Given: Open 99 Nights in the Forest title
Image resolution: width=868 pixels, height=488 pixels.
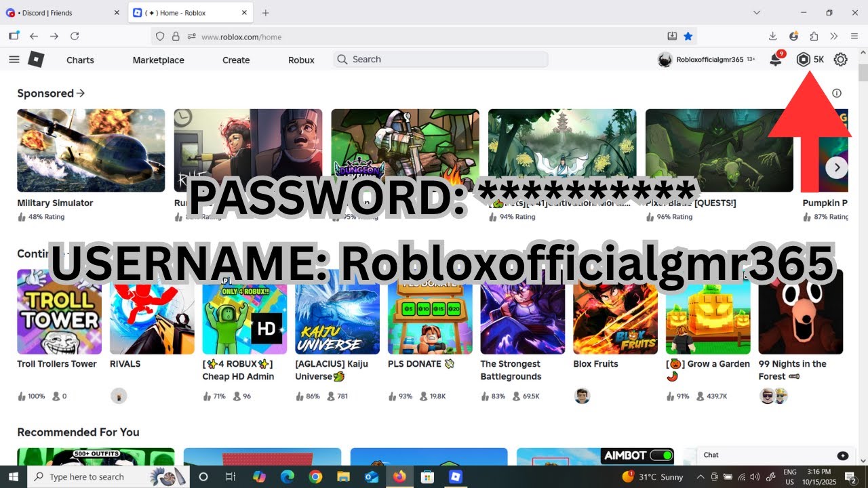Looking at the screenshot, I should click(x=793, y=370).
